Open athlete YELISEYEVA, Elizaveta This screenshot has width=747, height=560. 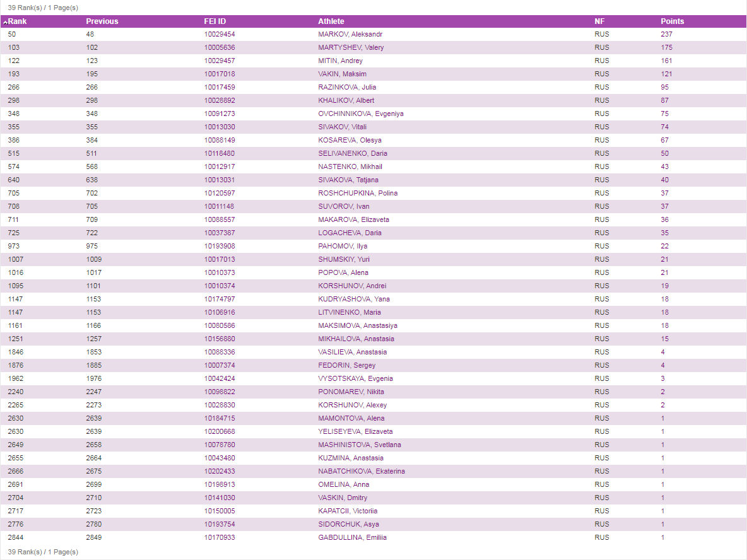coord(355,431)
